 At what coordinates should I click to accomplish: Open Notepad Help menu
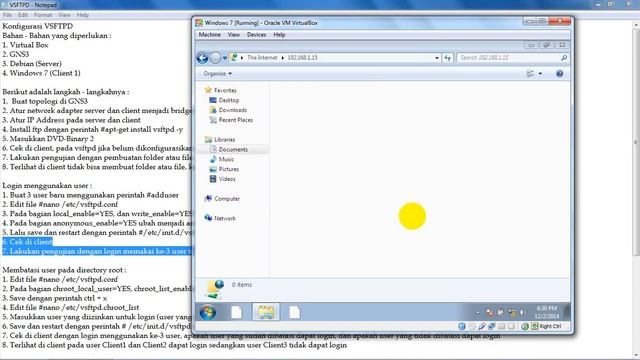[x=82, y=15]
